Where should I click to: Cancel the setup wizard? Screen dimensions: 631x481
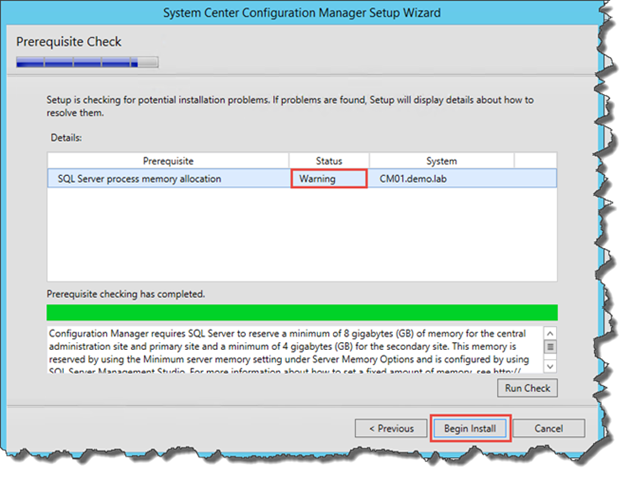pyautogui.click(x=549, y=428)
